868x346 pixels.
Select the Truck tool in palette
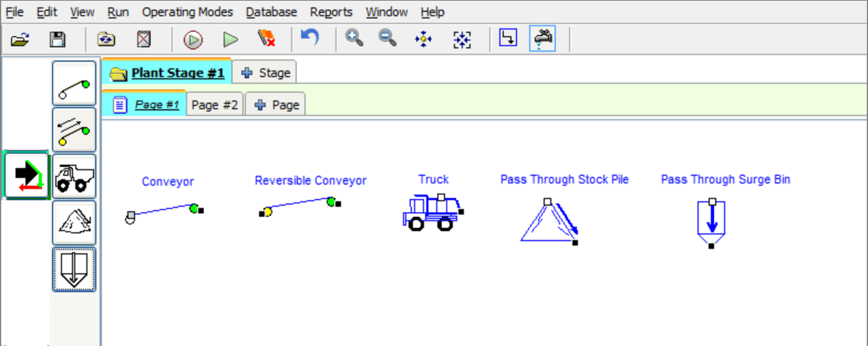pos(74,176)
